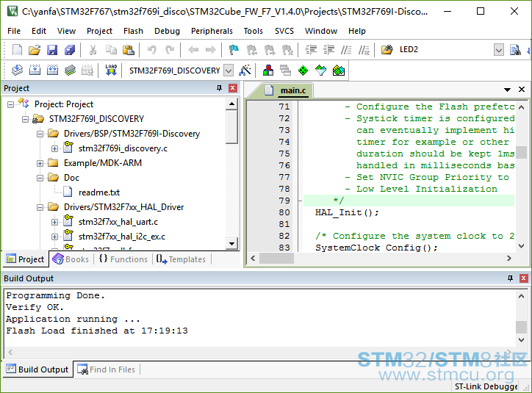Switch to the main.c editor tab
The height and width of the screenshot is (393, 532).
tap(293, 90)
